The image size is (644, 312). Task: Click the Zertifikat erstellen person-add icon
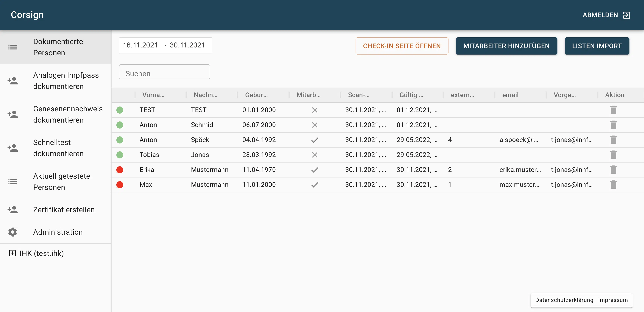coord(12,210)
